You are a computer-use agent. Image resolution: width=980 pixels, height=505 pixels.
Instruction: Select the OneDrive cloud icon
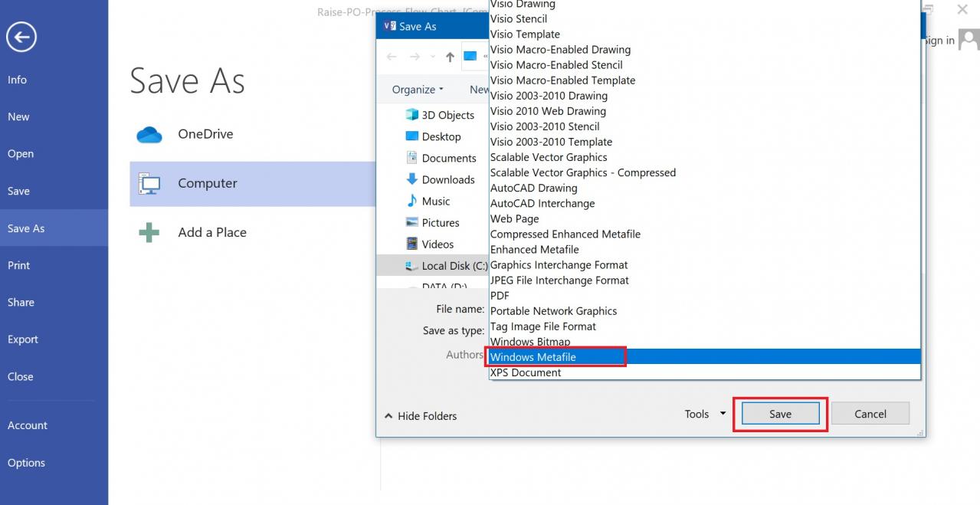point(149,133)
